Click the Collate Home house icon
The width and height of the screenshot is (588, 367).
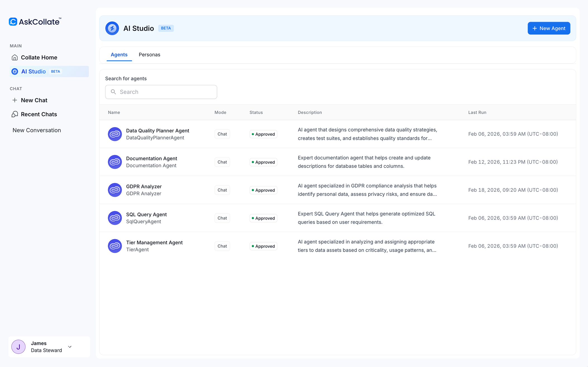[x=15, y=58]
